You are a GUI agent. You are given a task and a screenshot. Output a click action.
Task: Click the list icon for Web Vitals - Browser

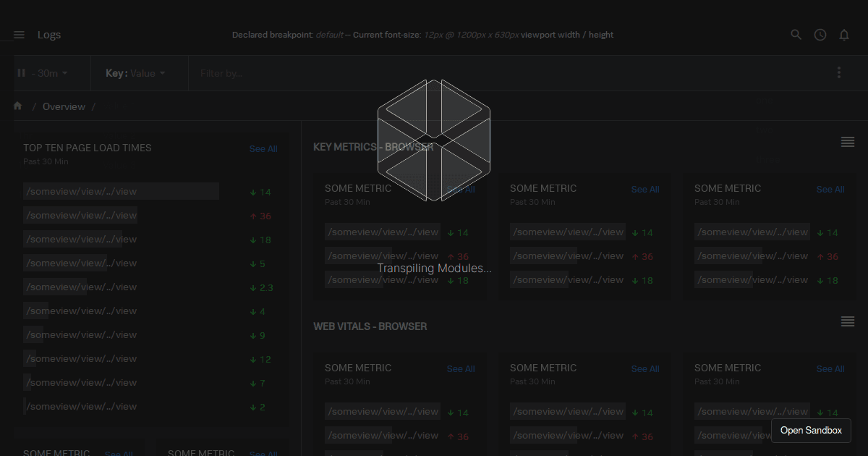[x=848, y=321]
